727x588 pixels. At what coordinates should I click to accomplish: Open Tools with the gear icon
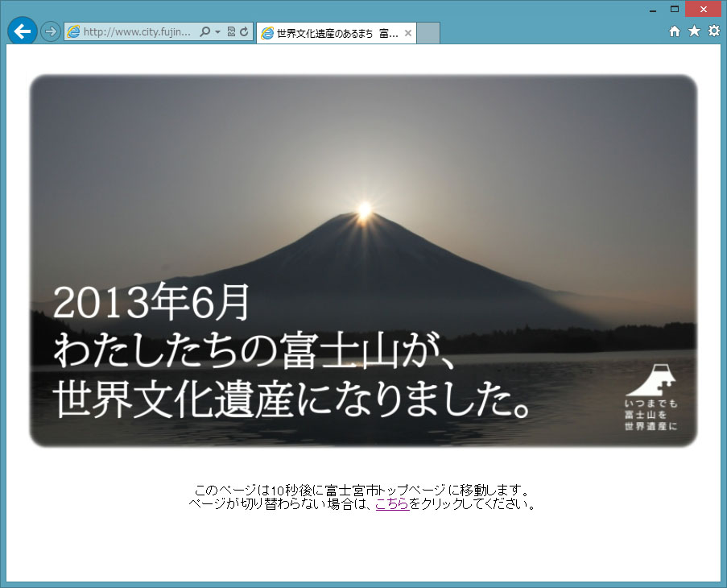pos(714,31)
